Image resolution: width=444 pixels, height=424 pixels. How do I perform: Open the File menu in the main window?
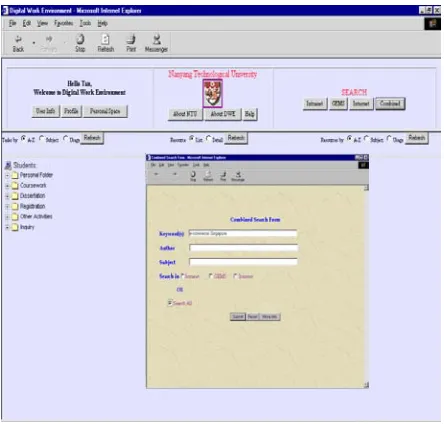(13, 23)
